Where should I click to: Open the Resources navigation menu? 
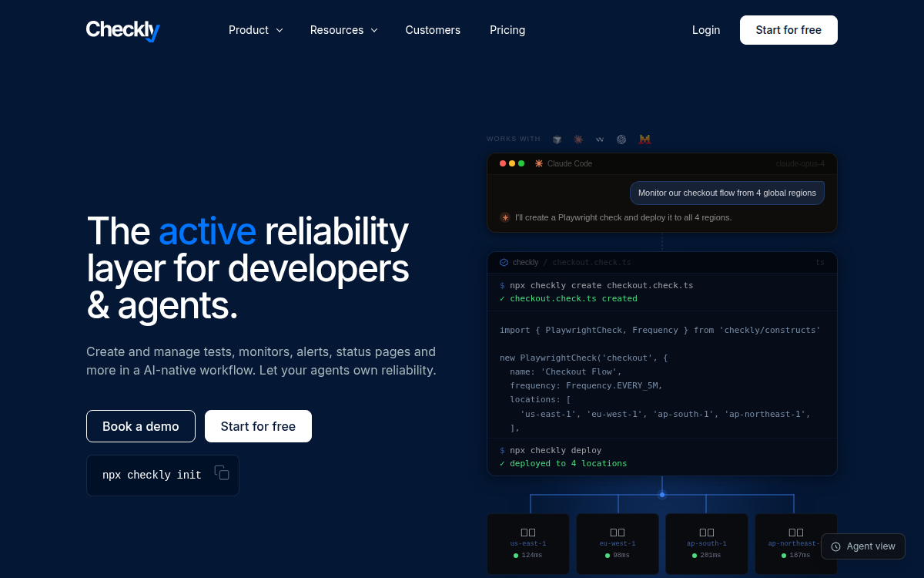(344, 30)
